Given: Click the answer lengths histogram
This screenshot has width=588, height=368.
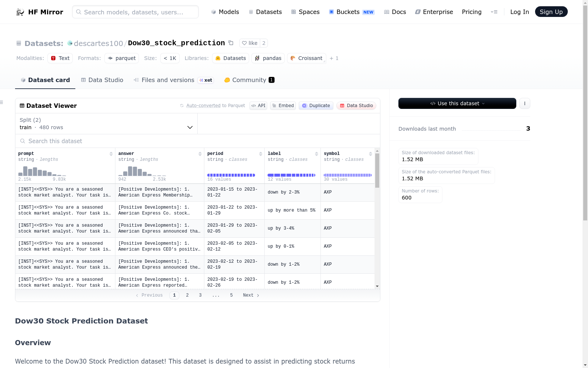Looking at the screenshot, I should tap(142, 171).
